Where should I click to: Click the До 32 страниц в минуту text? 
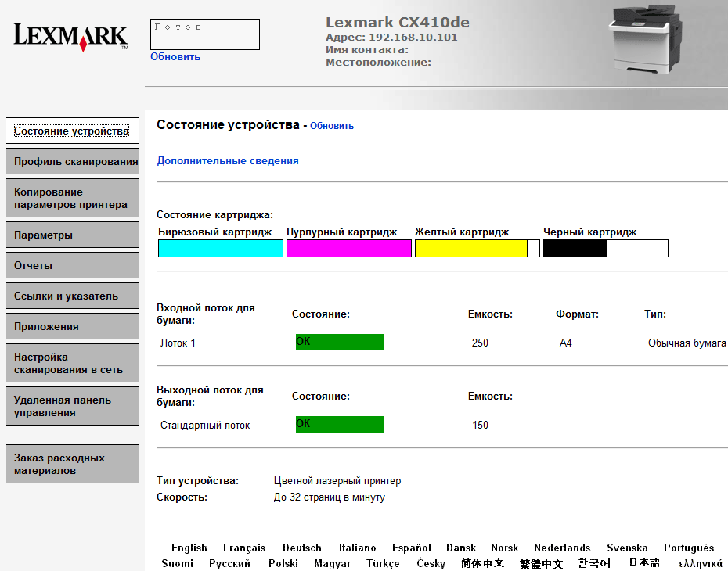tap(330, 497)
